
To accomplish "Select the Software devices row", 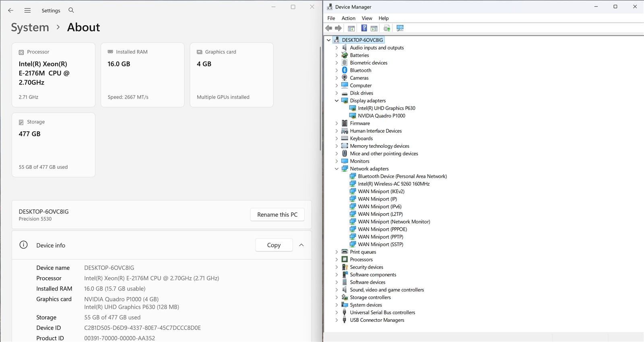I will (x=367, y=282).
